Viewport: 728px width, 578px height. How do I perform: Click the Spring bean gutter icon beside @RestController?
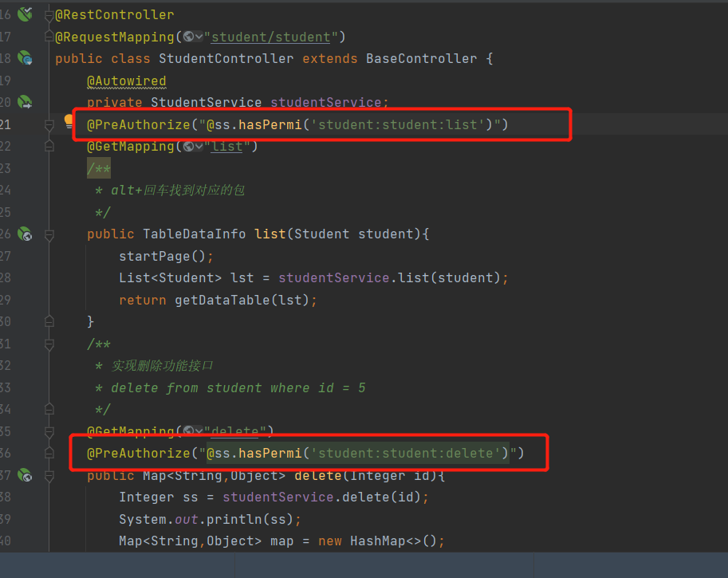[x=25, y=14]
